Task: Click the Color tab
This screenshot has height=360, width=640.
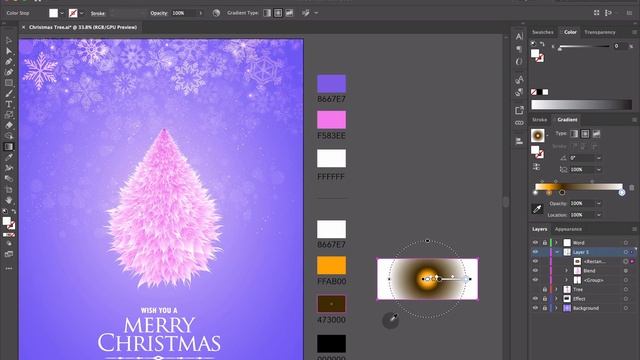Action: click(x=570, y=32)
